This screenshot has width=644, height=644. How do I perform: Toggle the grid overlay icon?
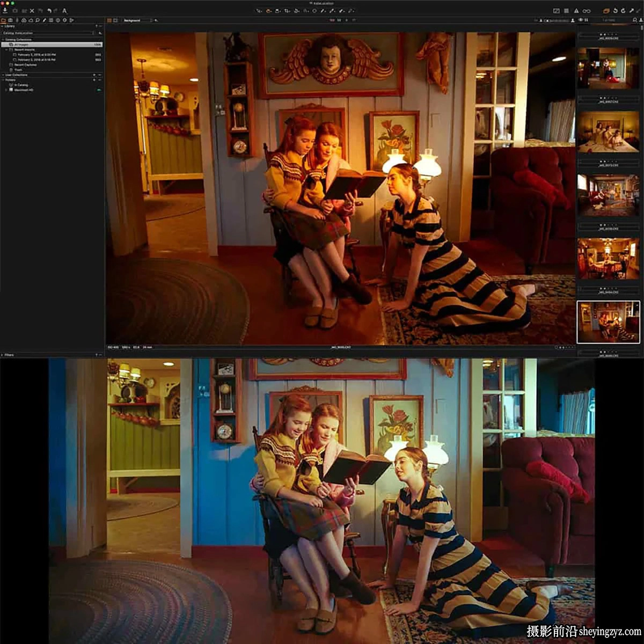coord(566,11)
